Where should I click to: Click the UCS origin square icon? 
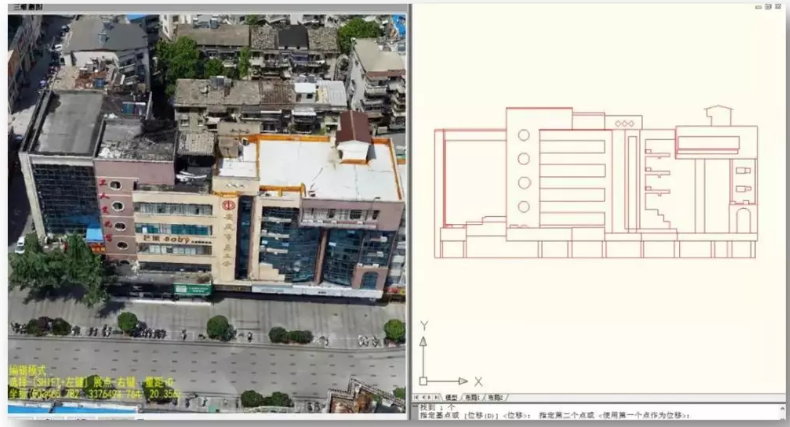coord(424,381)
